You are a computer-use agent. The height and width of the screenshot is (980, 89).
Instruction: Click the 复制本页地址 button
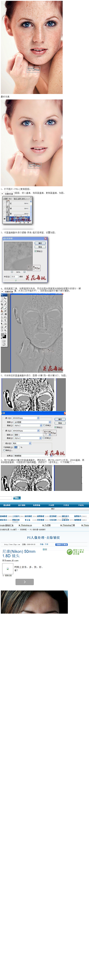click(x=62, y=544)
